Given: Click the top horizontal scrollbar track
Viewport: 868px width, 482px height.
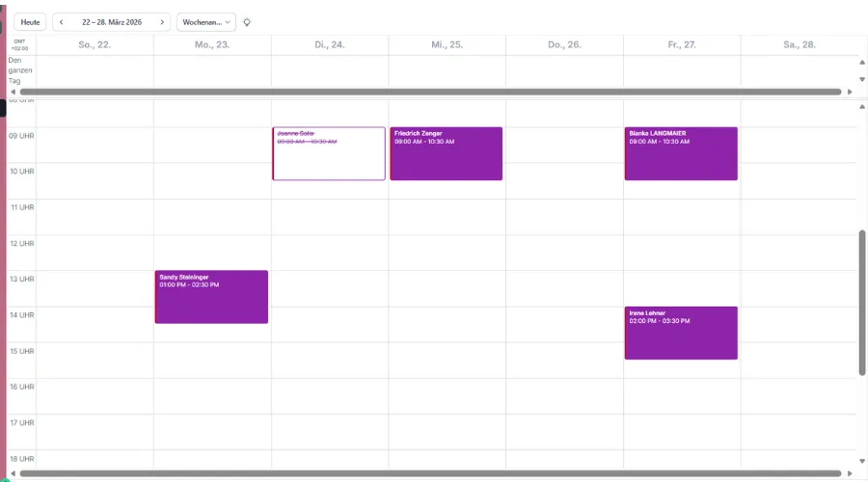Looking at the screenshot, I should pos(431,92).
